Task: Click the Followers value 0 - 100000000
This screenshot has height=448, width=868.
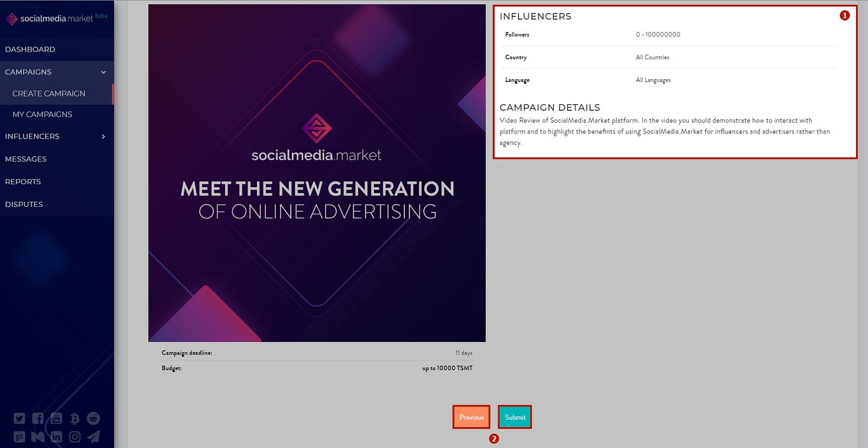Action: click(658, 34)
